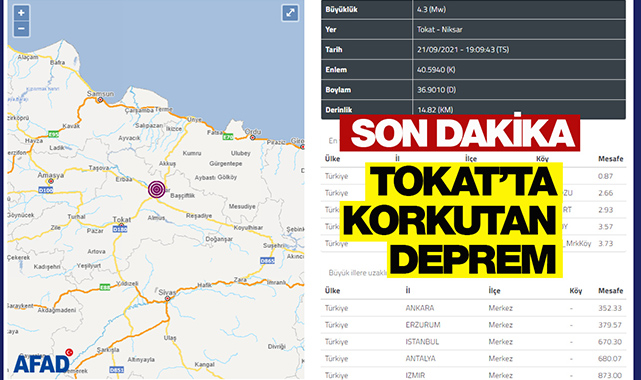
Task: Click the E70 road sign near Fatsa
Action: pyautogui.click(x=228, y=137)
